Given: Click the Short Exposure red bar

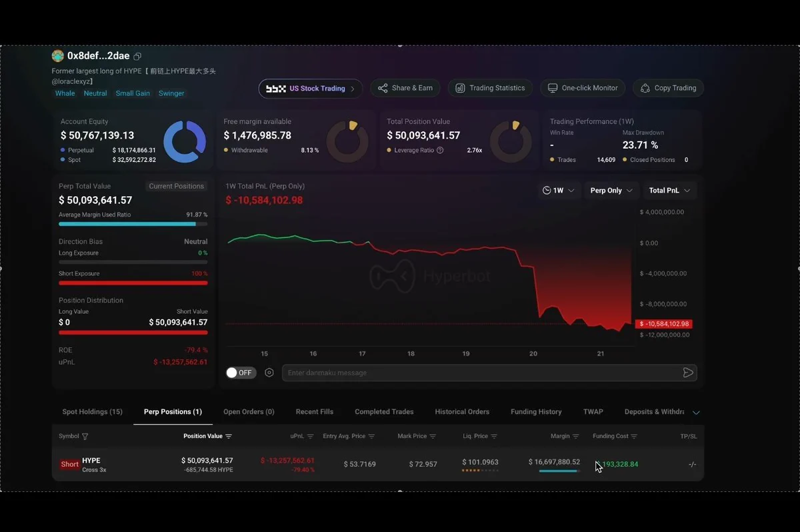Looking at the screenshot, I should (x=133, y=283).
